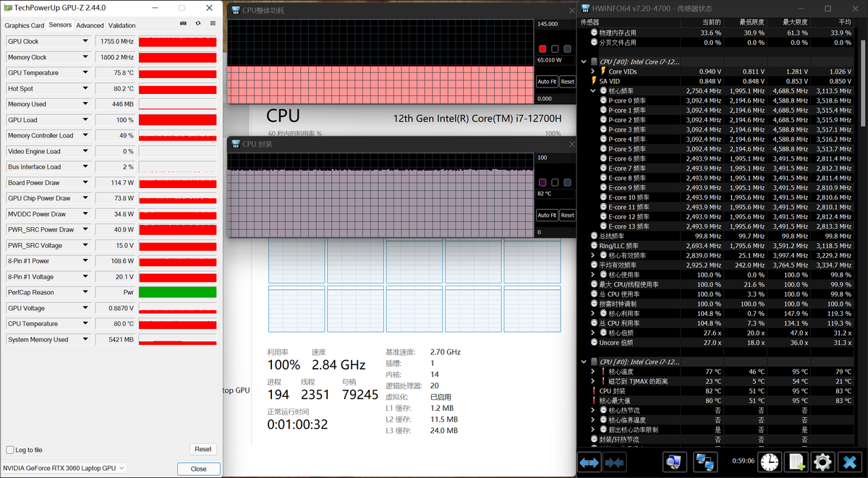Click the blue-gray swatch in CPU整体功耗 graph
This screenshot has width=868, height=478.
coord(567,49)
